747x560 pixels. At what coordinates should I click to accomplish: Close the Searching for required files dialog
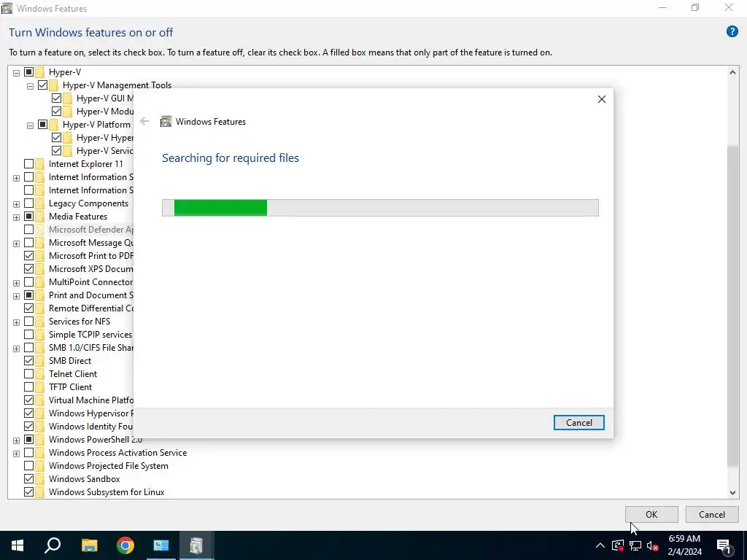(602, 99)
